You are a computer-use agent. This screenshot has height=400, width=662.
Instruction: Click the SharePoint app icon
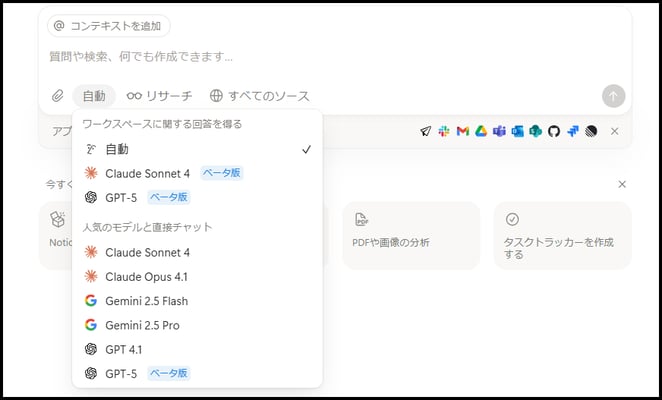pos(536,131)
